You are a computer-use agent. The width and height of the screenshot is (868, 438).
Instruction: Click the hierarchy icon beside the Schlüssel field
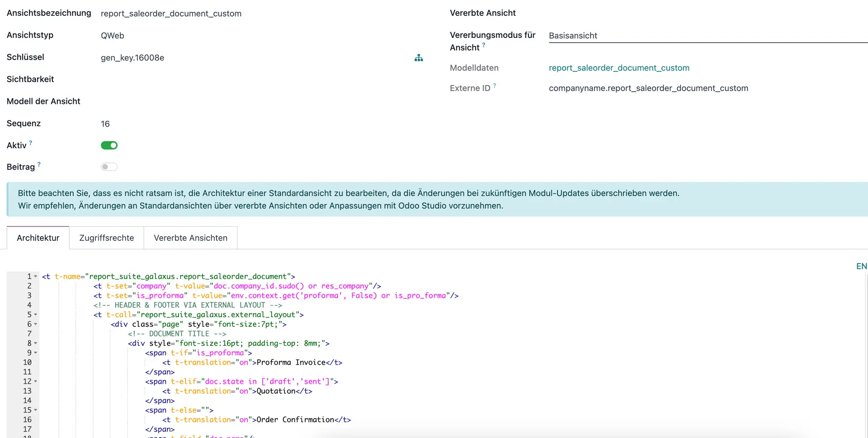coord(419,58)
